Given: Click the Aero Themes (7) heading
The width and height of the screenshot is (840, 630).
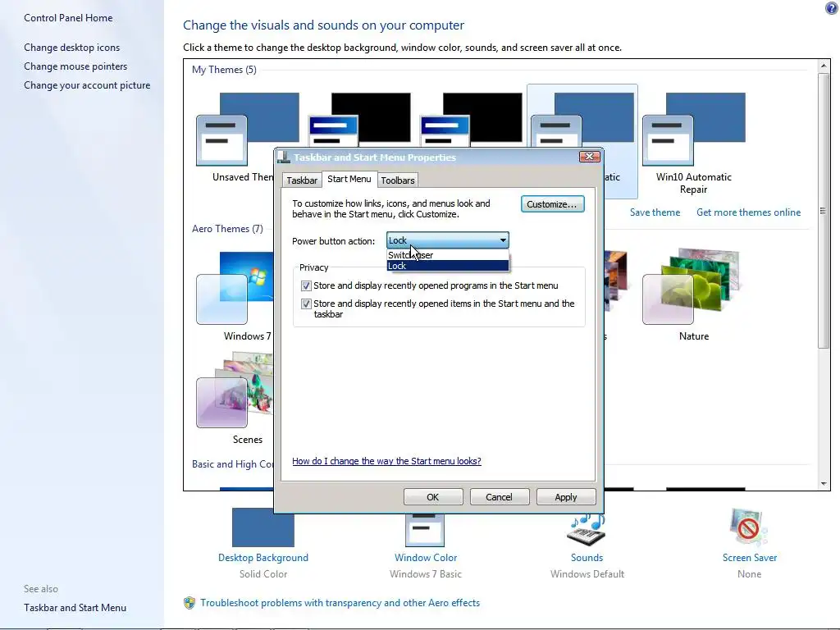Looking at the screenshot, I should 227,229.
